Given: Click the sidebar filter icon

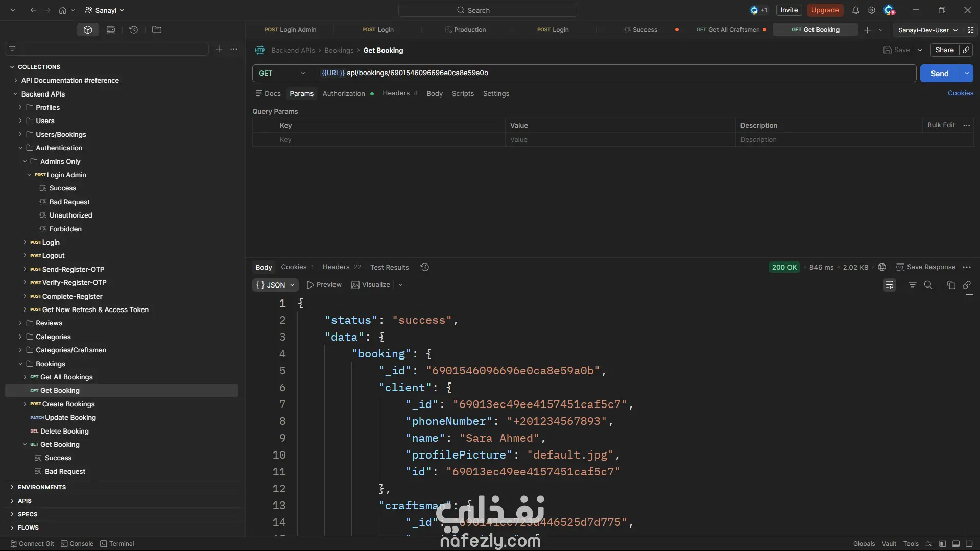Looking at the screenshot, I should pos(12,49).
